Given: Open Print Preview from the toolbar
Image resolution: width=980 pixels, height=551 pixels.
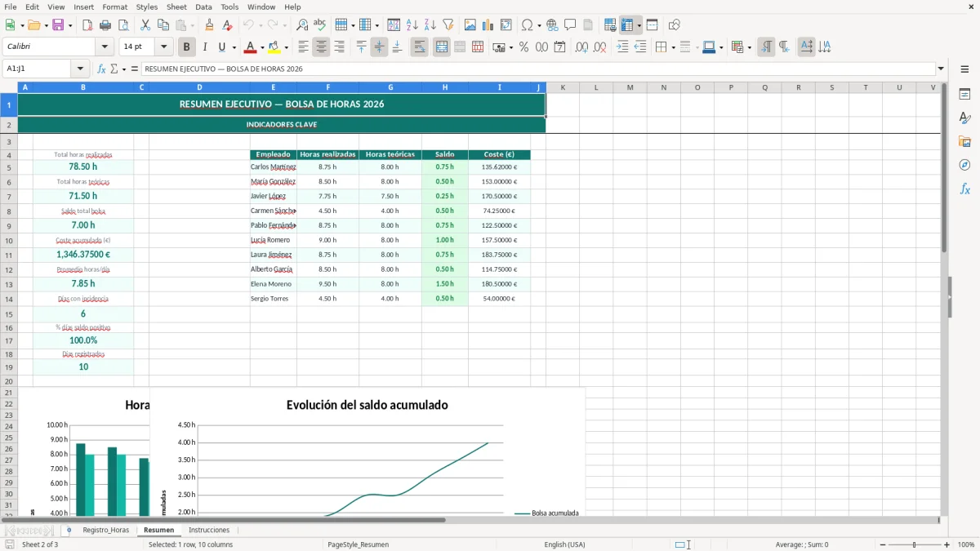Looking at the screenshot, I should (122, 25).
